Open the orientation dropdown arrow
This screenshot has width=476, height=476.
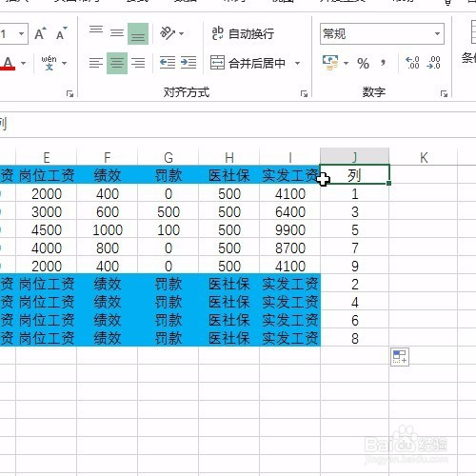point(182,33)
